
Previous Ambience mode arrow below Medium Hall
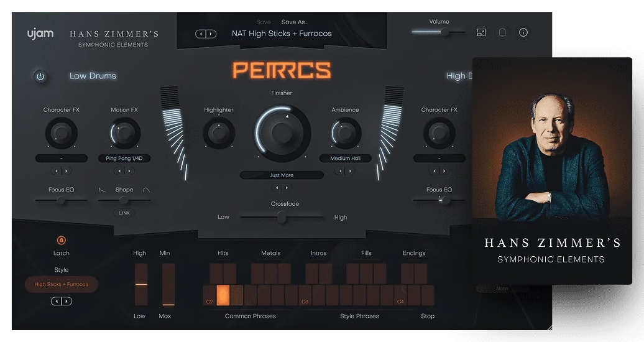(x=339, y=171)
